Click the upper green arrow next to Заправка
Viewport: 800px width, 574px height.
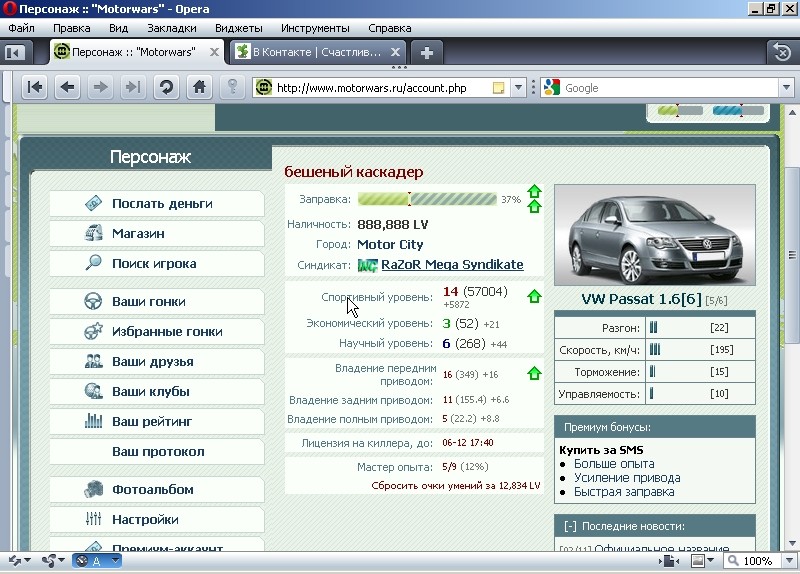pos(534,191)
